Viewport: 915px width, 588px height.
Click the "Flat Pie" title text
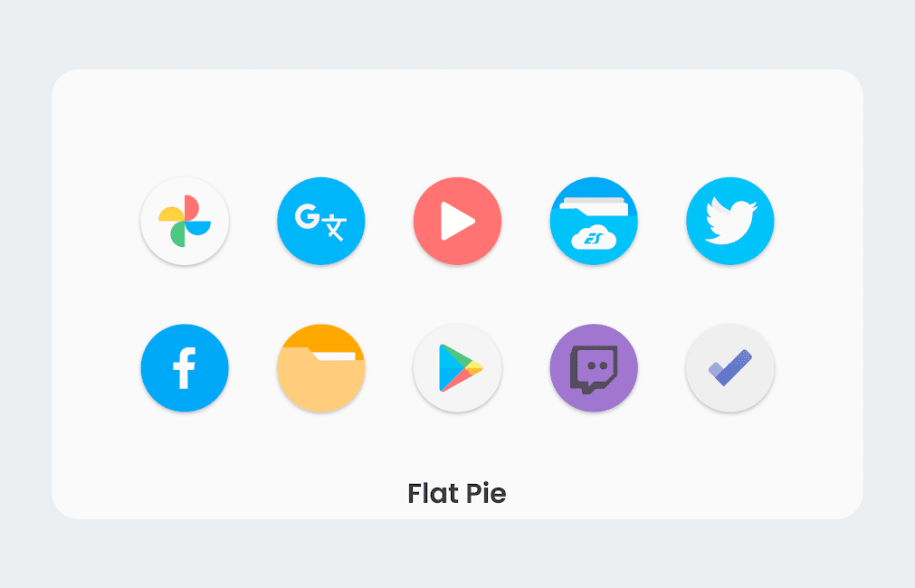click(x=457, y=494)
